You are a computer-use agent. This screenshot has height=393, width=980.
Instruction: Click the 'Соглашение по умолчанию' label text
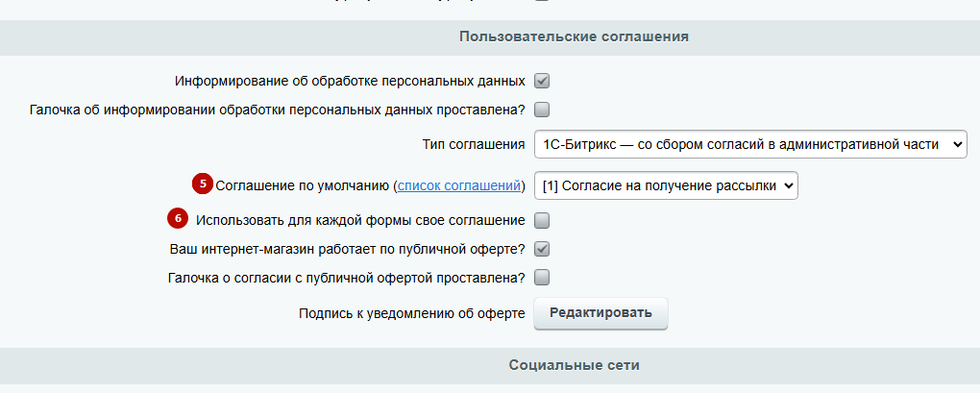303,185
